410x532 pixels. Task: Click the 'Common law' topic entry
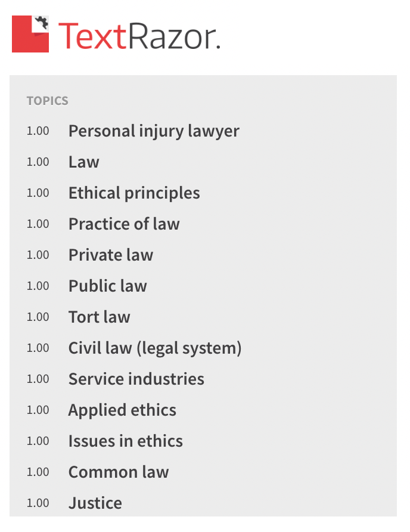(118, 472)
